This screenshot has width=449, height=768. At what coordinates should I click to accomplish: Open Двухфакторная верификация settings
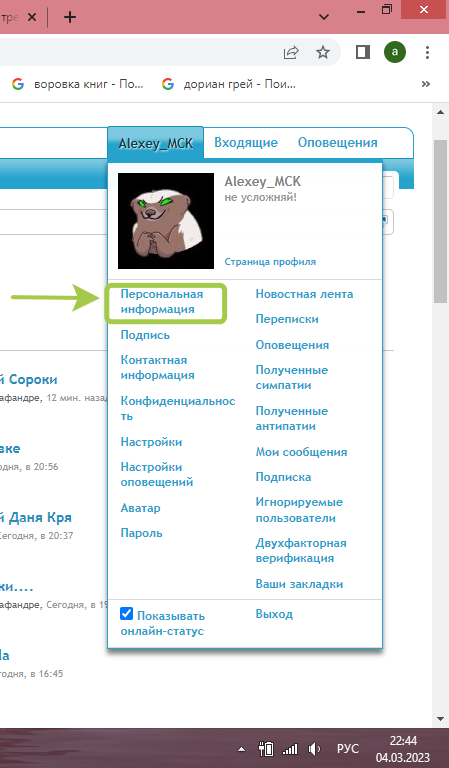(x=301, y=551)
